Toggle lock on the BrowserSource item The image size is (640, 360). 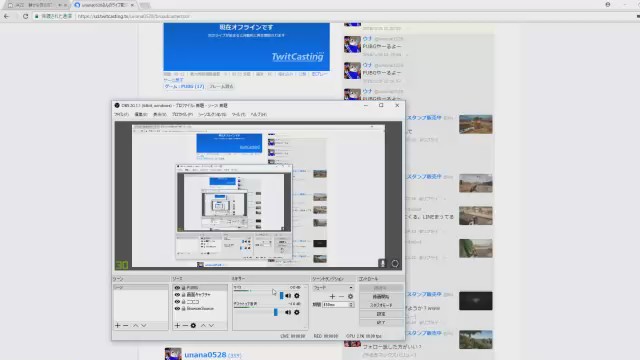(x=183, y=309)
